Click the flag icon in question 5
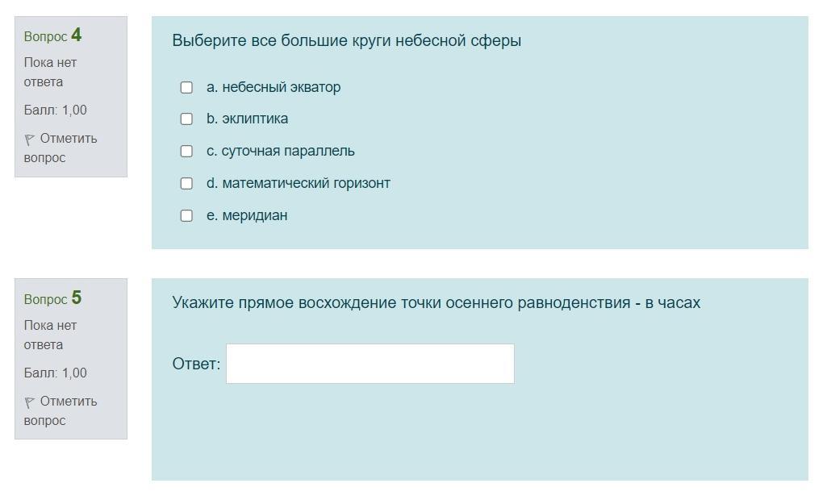This screenshot has height=504, width=827. [x=30, y=402]
